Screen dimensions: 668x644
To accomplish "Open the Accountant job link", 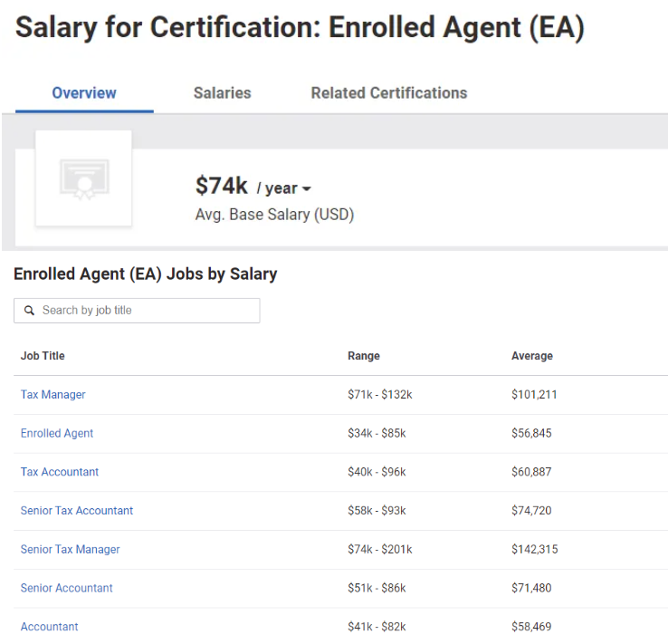I will [x=50, y=627].
